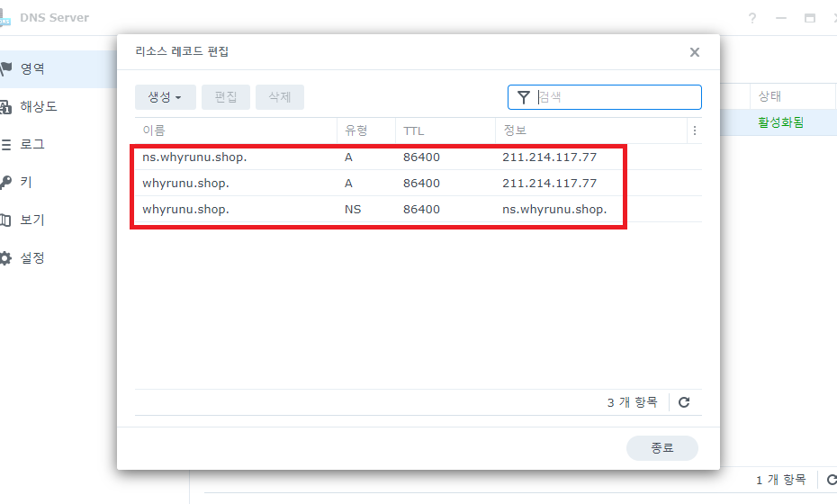Sort by the TTL column header
This screenshot has height=504, width=837.
pyautogui.click(x=445, y=130)
